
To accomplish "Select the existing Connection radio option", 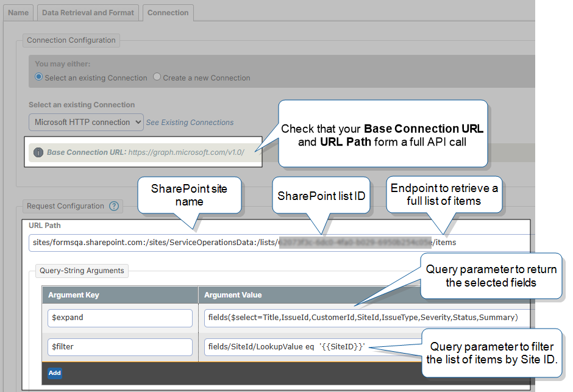I will [x=39, y=77].
